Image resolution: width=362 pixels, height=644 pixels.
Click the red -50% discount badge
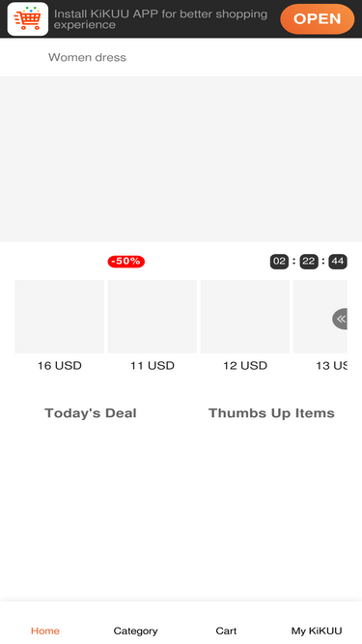[x=126, y=262]
